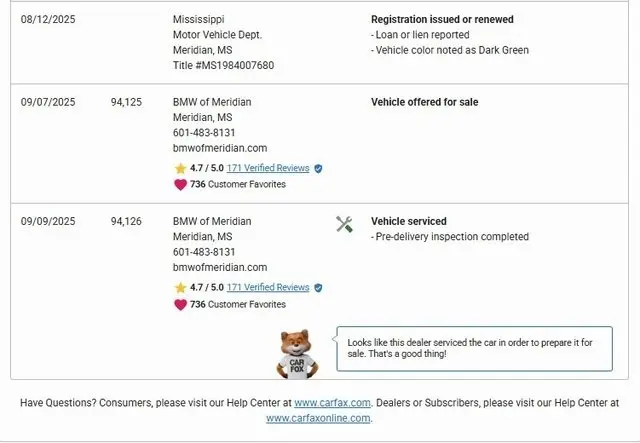The width and height of the screenshot is (640, 443).
Task: Click the heart favorites icon in the 09/07/2025 entry
Action: [x=180, y=185]
